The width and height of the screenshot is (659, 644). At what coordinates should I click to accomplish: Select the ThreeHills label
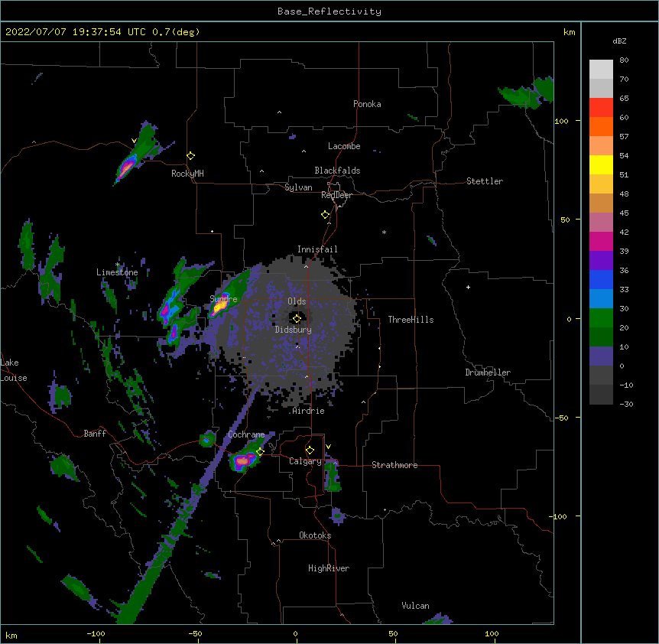coord(411,320)
